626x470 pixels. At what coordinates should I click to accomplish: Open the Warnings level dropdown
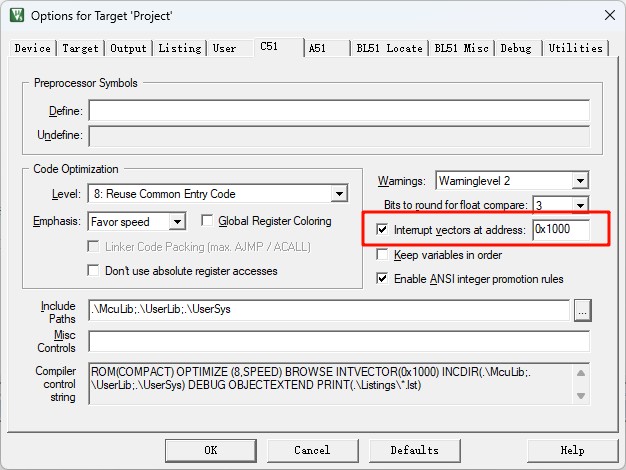580,181
